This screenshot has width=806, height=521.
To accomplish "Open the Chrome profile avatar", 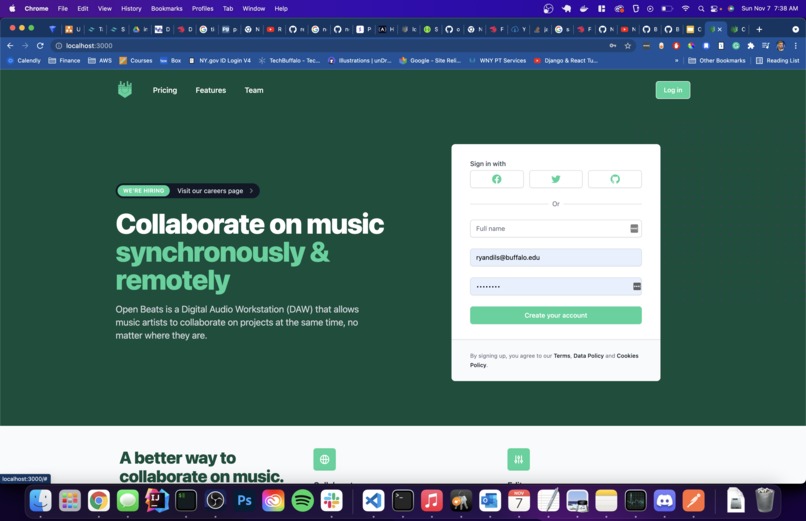I will (x=780, y=46).
